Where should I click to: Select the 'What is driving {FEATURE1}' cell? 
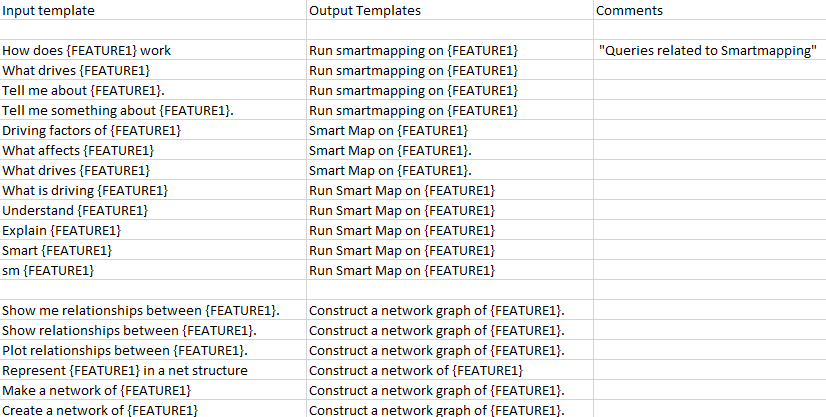(x=153, y=190)
